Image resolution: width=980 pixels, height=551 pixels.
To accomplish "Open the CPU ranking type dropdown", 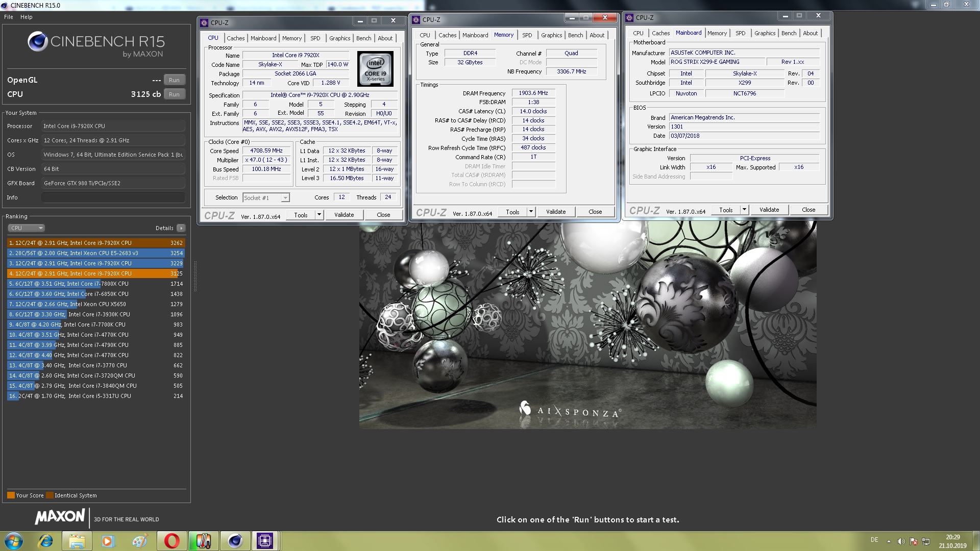I will pos(27,228).
